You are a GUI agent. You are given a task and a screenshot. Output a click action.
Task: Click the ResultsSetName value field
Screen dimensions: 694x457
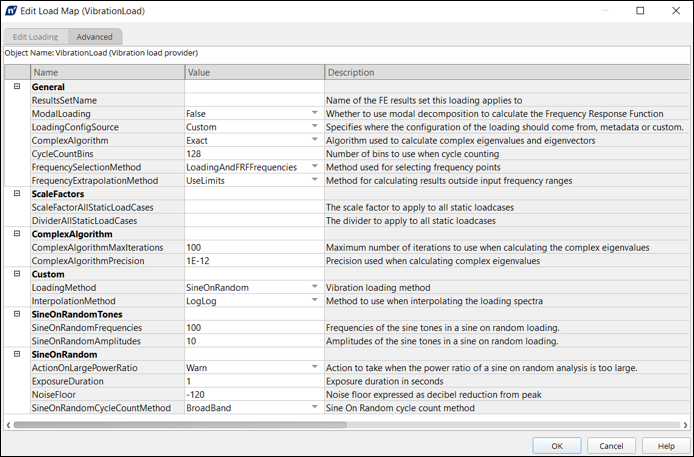pyautogui.click(x=254, y=100)
